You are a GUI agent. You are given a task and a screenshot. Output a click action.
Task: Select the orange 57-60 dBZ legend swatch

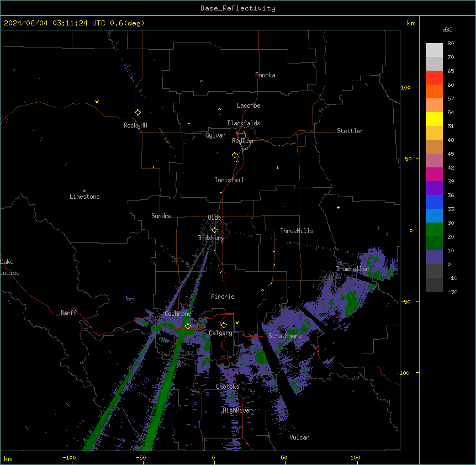434,91
